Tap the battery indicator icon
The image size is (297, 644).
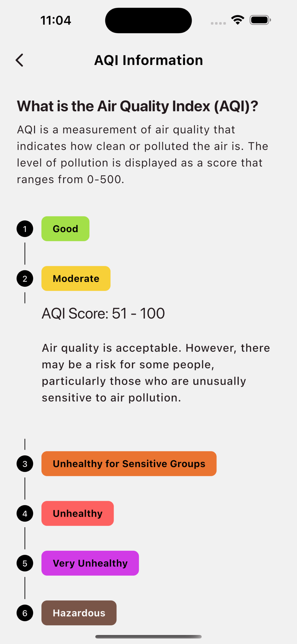(x=260, y=20)
